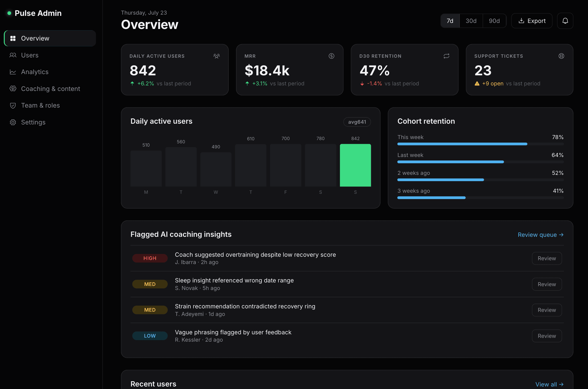Viewport: 588px width, 389px height.
Task: Click the MED badge for Sleep insight
Action: point(150,284)
